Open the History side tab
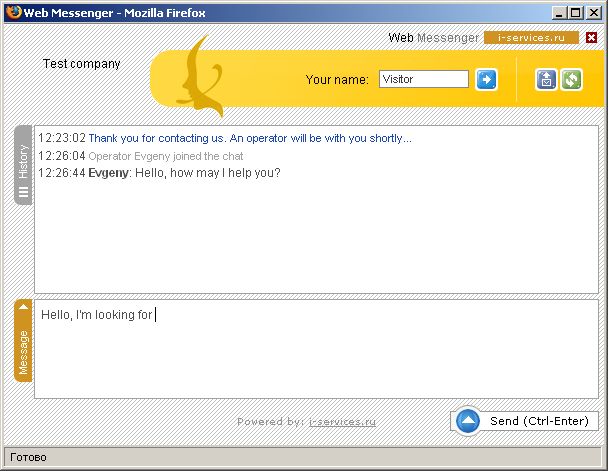Viewport: 608px width, 471px height. 23,160
